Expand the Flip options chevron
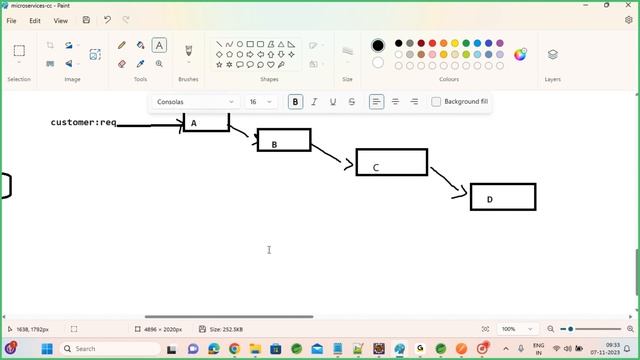 [78, 64]
